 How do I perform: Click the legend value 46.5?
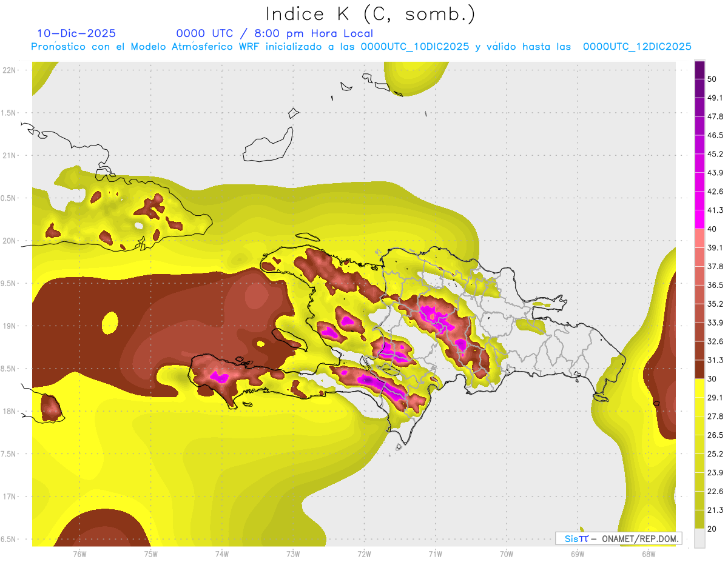(x=715, y=135)
